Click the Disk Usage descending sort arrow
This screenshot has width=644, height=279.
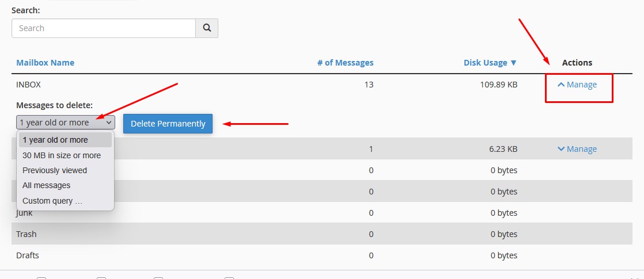pos(513,63)
